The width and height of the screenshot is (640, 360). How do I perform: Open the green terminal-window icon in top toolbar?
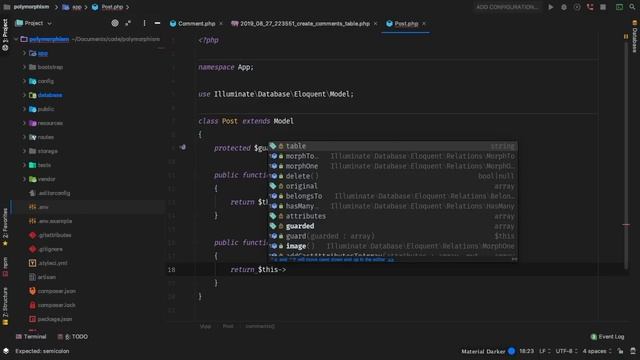[x=619, y=7]
